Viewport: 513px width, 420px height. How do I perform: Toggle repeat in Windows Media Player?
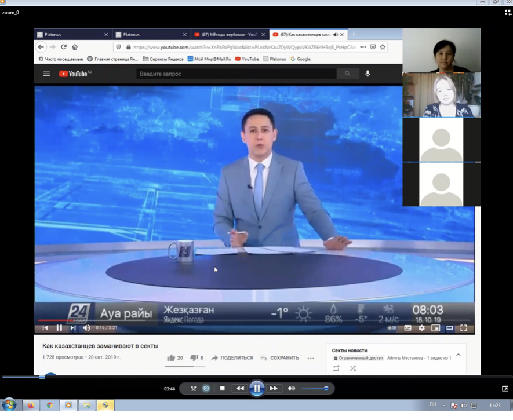pos(206,389)
